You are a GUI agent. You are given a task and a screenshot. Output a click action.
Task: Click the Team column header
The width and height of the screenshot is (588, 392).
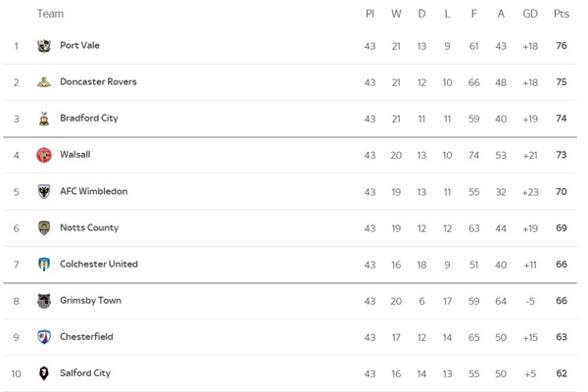[x=50, y=14]
